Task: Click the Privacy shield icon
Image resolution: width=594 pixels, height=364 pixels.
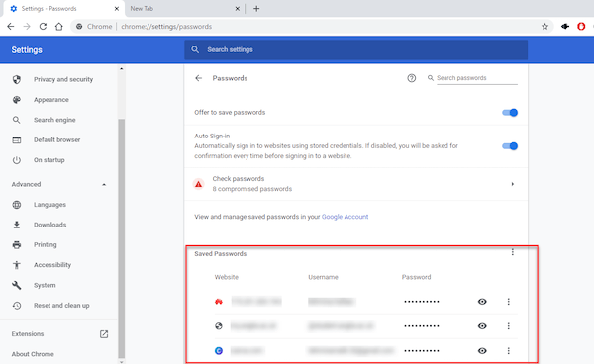Action: [17, 79]
